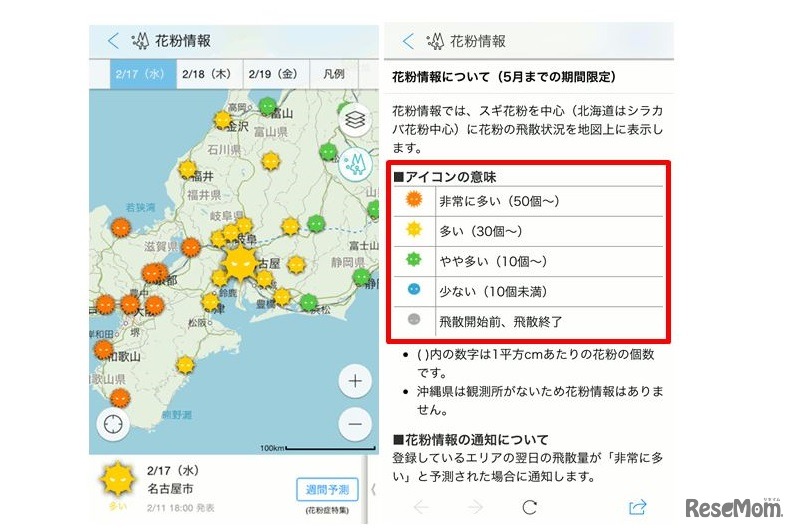The image size is (796, 531).
Task: Click the 飛散開始前、飛散終了 legend row
Action: point(528,321)
